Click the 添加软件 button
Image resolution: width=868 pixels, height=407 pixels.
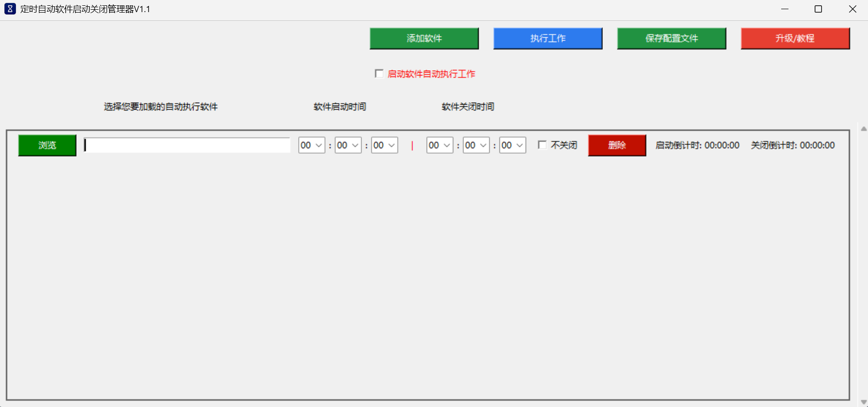[x=424, y=38]
